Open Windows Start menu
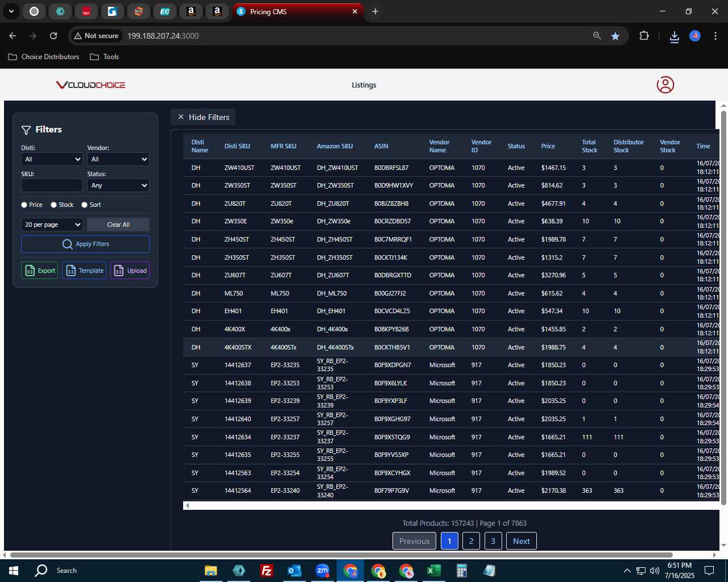The height and width of the screenshot is (582, 728). (x=14, y=571)
